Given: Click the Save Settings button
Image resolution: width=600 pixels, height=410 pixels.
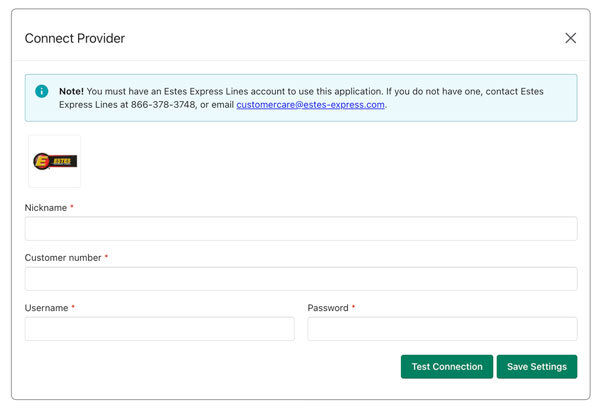Looking at the screenshot, I should (536, 367).
